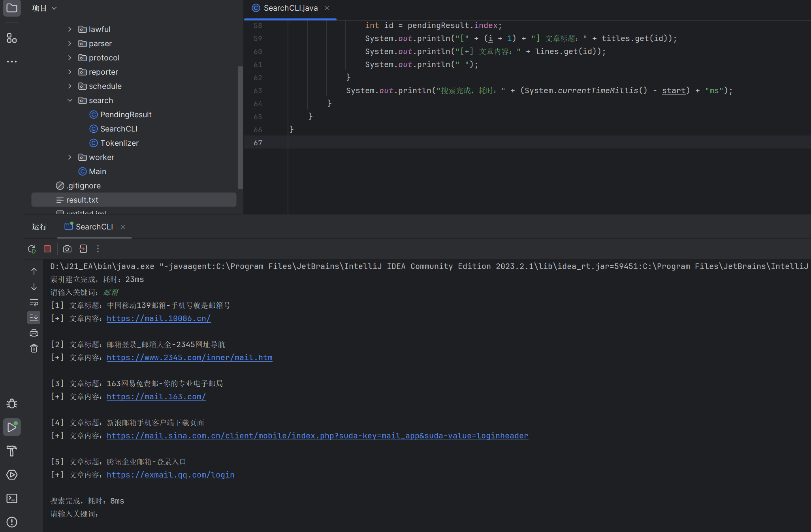Screen dimensions: 811x532
Task: Expand the worker folder
Action: click(70, 157)
